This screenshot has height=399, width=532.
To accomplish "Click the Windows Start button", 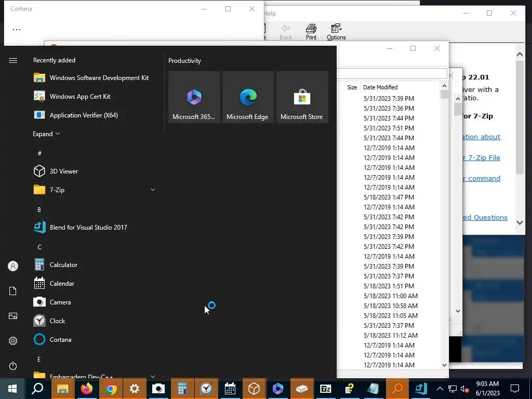I will click(12, 389).
